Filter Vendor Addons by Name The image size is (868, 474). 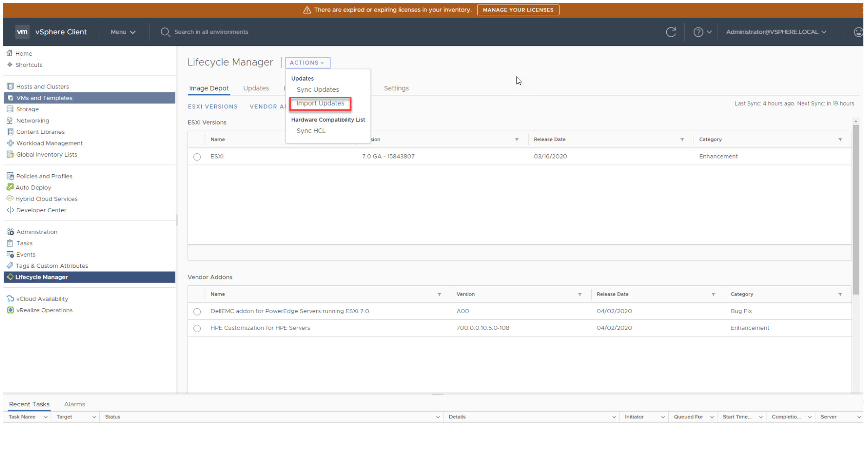[x=439, y=295]
